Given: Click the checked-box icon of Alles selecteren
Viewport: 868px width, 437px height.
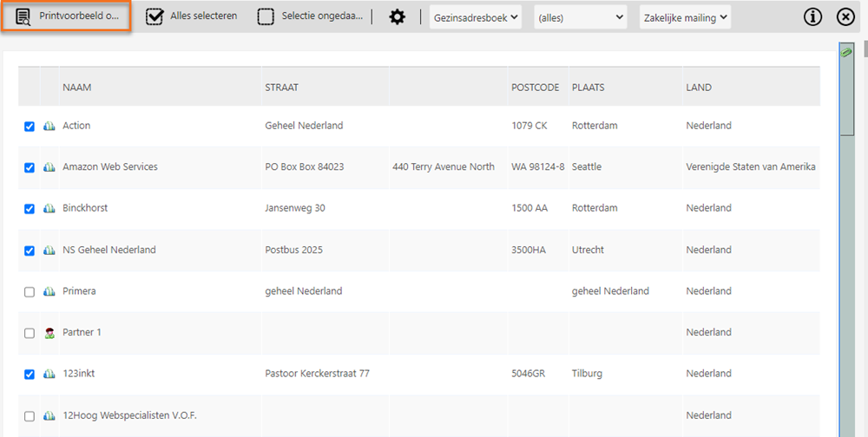Looking at the screenshot, I should [155, 17].
